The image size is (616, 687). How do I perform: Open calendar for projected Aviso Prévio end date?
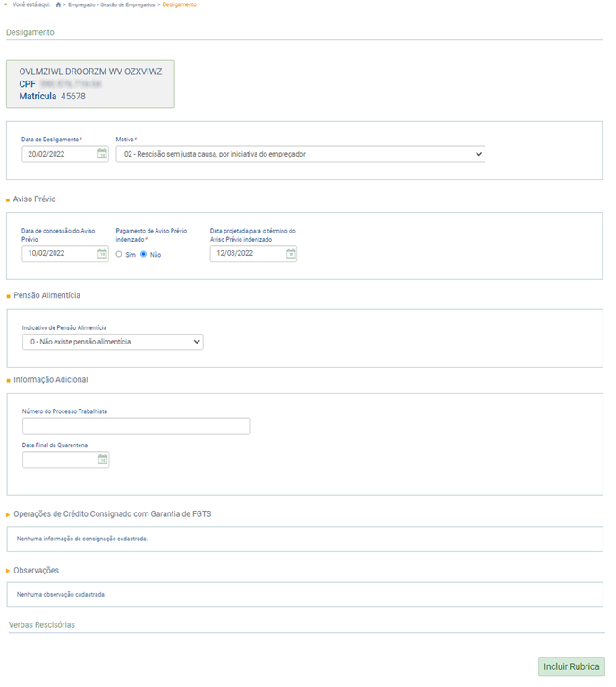[291, 253]
